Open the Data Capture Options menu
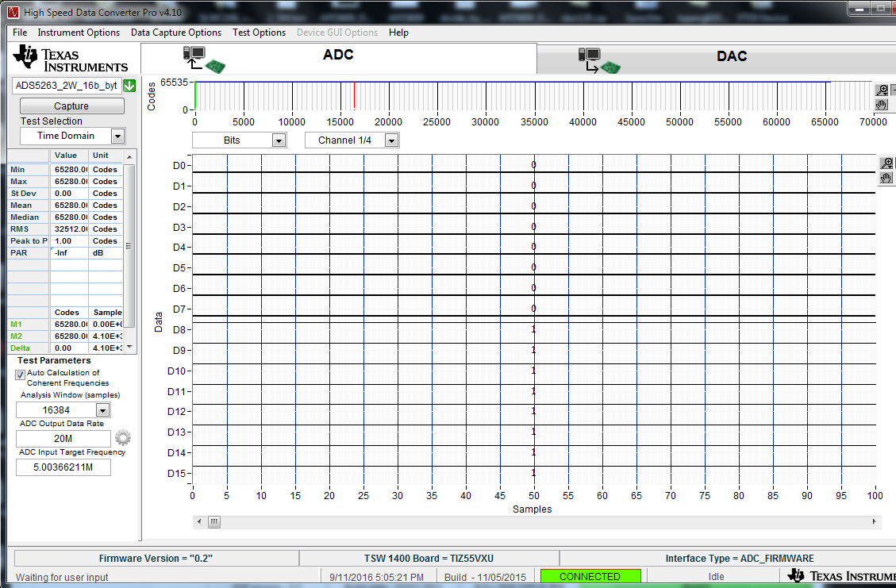 pos(176,33)
